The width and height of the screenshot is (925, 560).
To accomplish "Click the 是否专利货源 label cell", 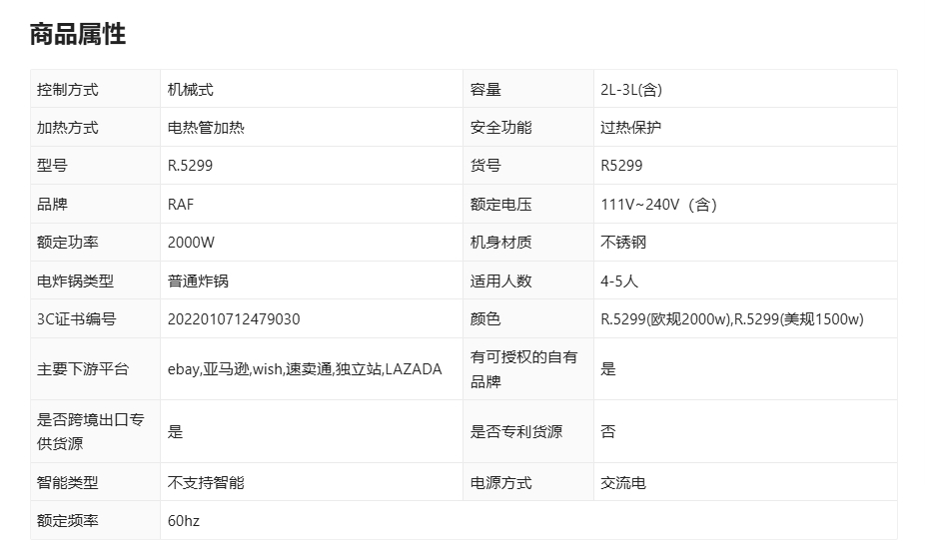I will pyautogui.click(x=516, y=432).
